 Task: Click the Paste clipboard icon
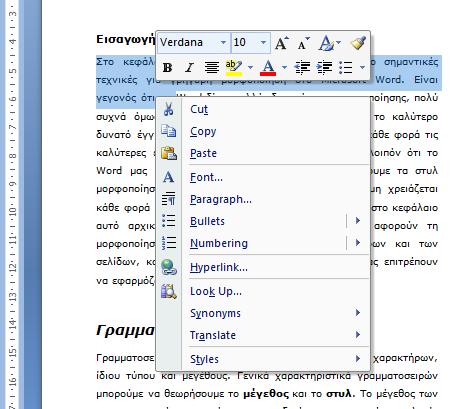coord(169,153)
